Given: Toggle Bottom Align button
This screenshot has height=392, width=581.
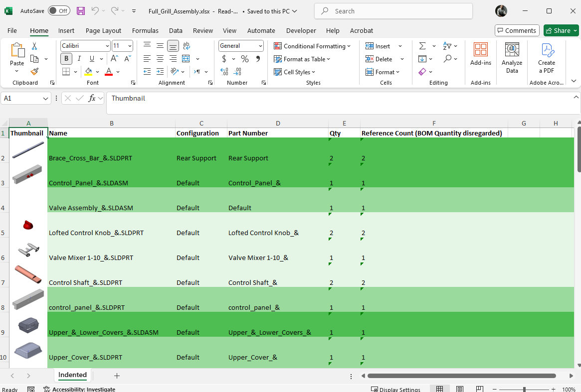Looking at the screenshot, I should click(173, 45).
